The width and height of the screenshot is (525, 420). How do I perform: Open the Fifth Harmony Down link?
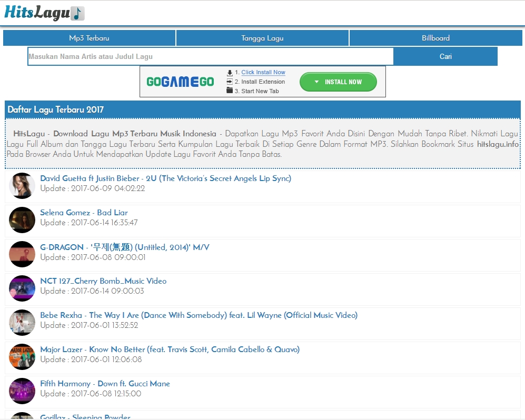point(105,383)
